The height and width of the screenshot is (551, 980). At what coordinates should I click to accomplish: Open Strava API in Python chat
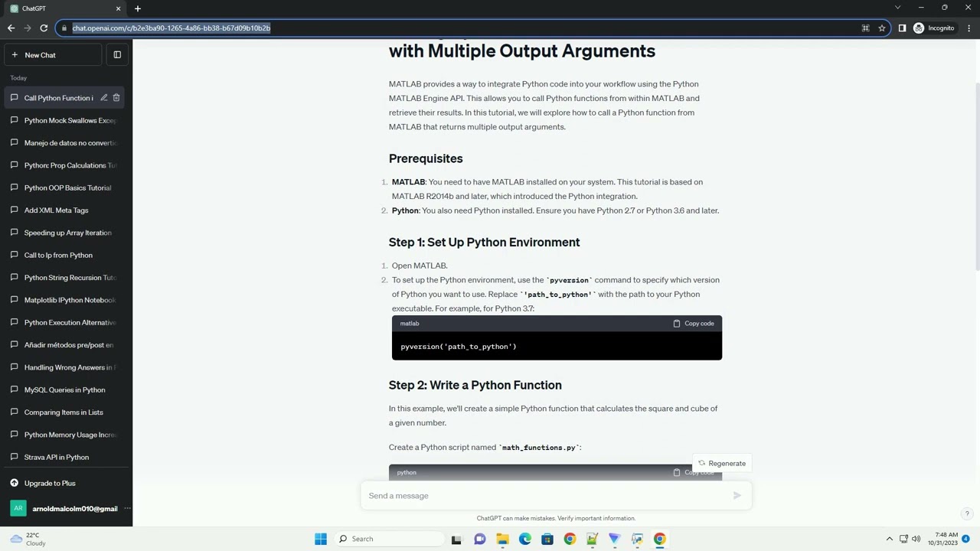[x=66, y=457]
